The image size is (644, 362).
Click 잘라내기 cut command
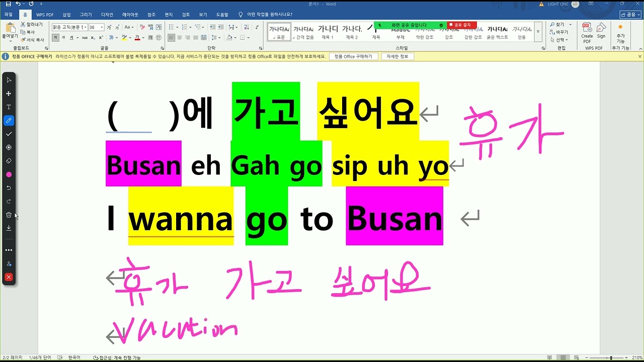point(32,24)
